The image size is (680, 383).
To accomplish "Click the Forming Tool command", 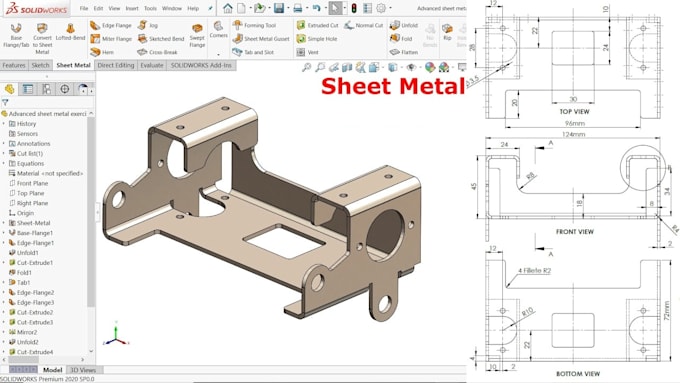I will (x=254, y=26).
